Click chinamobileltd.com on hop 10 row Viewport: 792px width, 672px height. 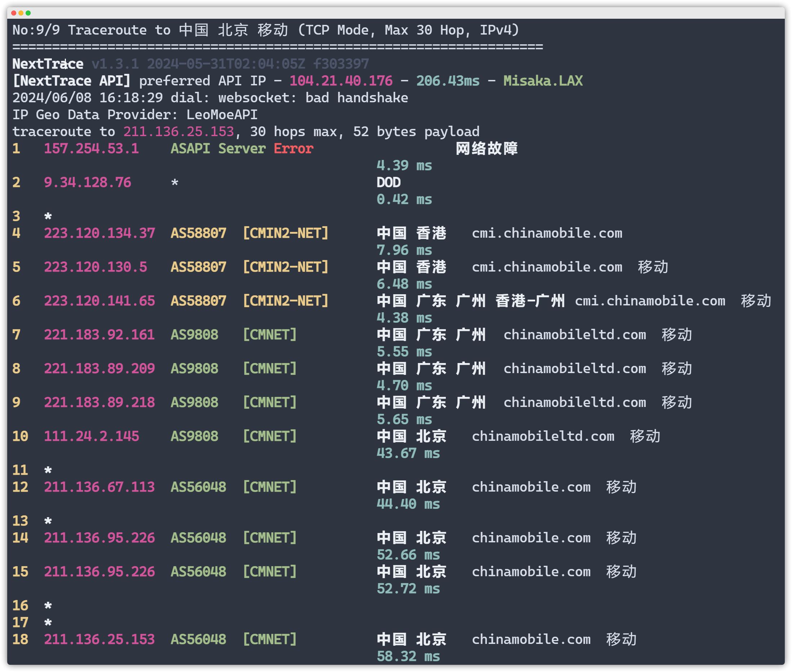tap(543, 436)
